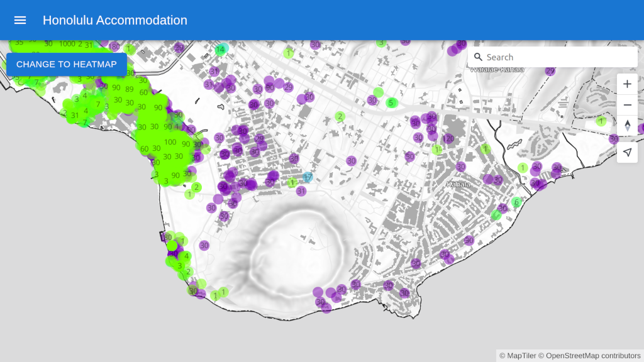Select the green marker labeled 89

[x=130, y=89]
